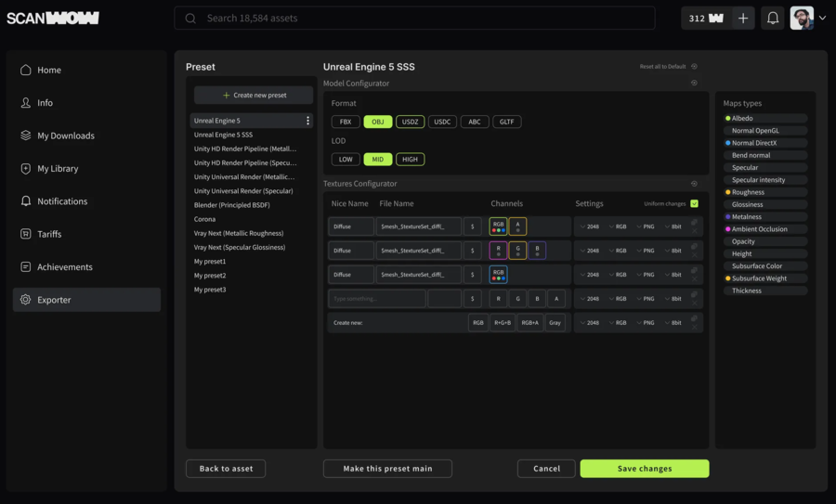Toggle the OBJ format option
This screenshot has height=504, width=836.
tap(378, 122)
